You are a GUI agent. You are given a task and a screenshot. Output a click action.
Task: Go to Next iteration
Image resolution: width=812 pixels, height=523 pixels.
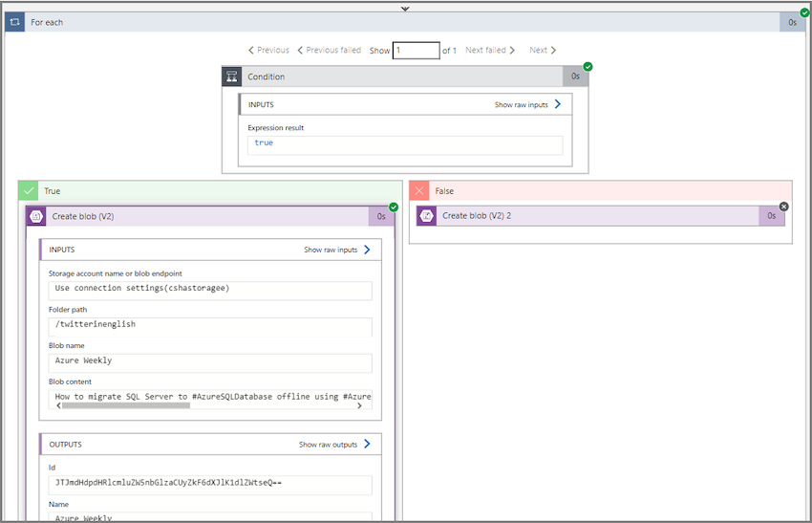point(543,50)
